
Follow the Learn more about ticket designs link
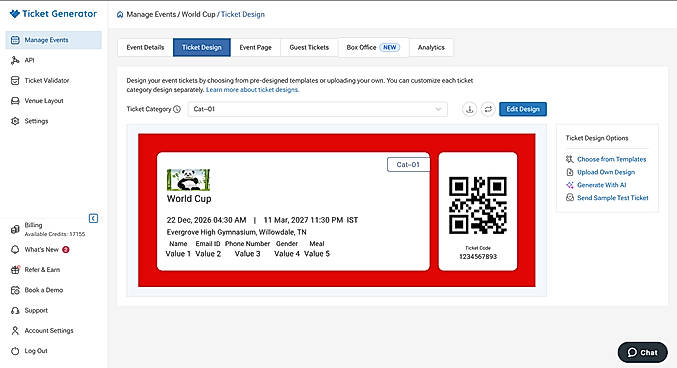coord(253,90)
